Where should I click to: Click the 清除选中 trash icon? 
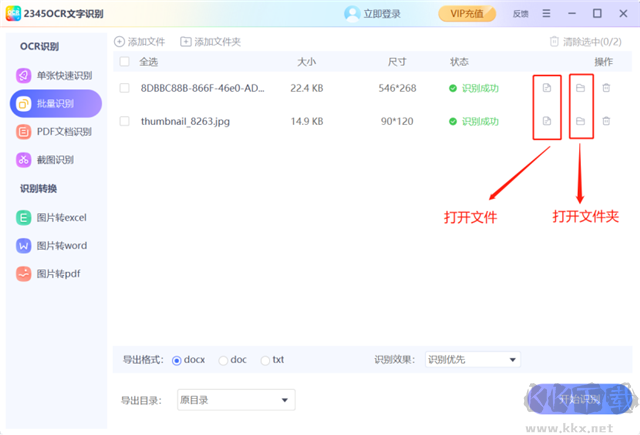click(554, 42)
